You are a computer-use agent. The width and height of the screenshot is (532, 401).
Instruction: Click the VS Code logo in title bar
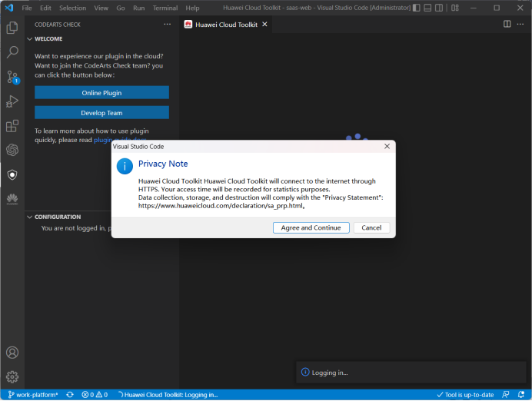point(9,8)
